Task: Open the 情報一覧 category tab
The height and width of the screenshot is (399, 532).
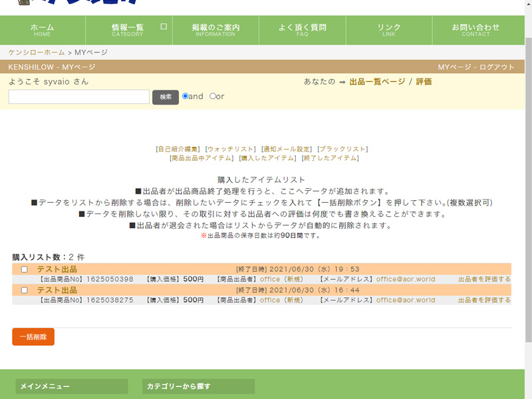Action: (128, 29)
